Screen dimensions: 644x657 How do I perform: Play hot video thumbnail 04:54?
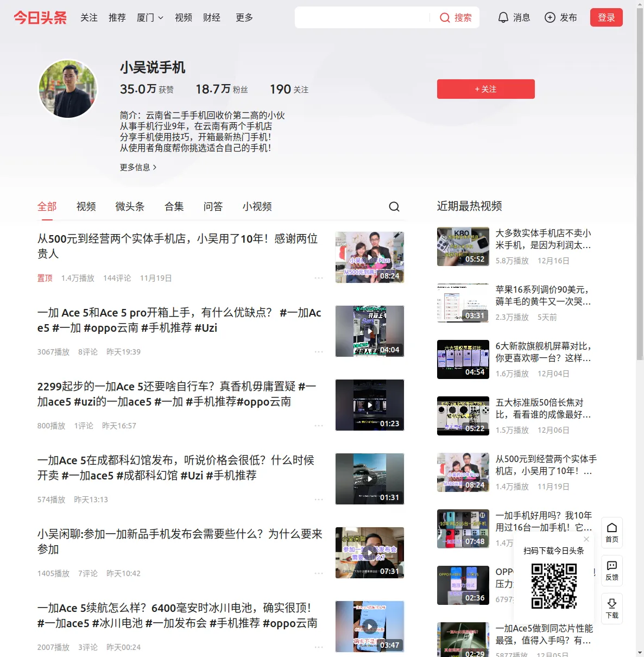click(463, 359)
